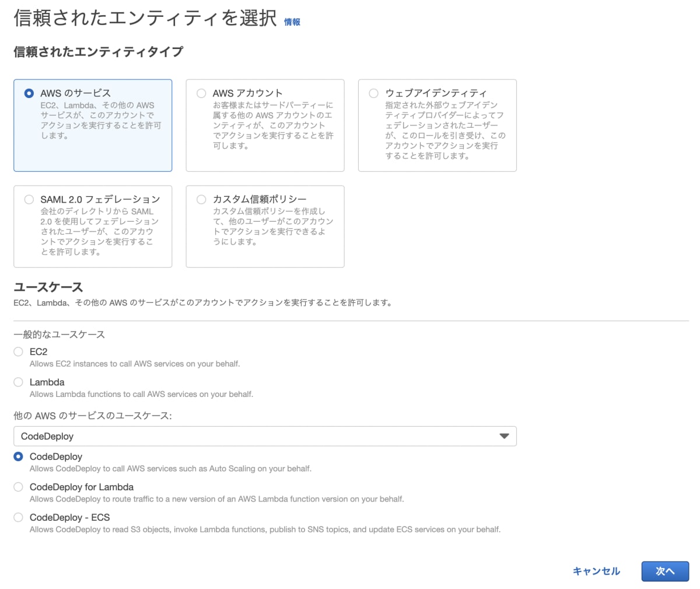Image resolution: width=700 pixels, height=589 pixels.
Task: Choose the AWS アカウント entity type
Action: (201, 93)
